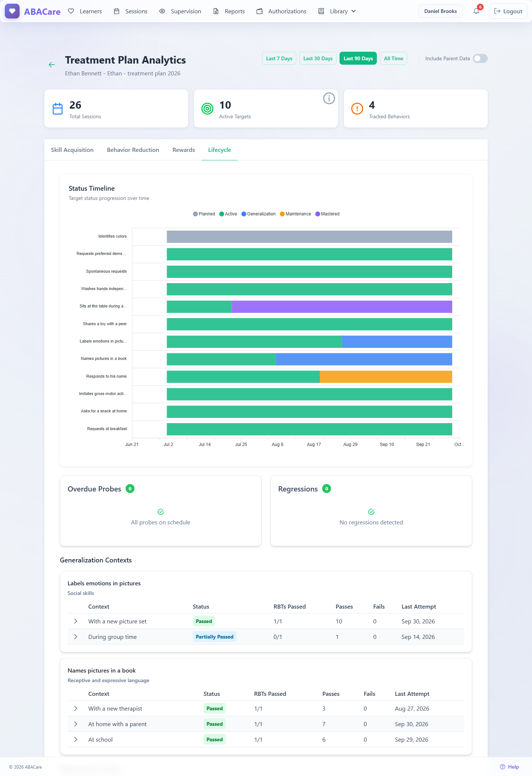Toggle Maintenance series in chart legend
Image resolution: width=532 pixels, height=776 pixels.
[296, 214]
